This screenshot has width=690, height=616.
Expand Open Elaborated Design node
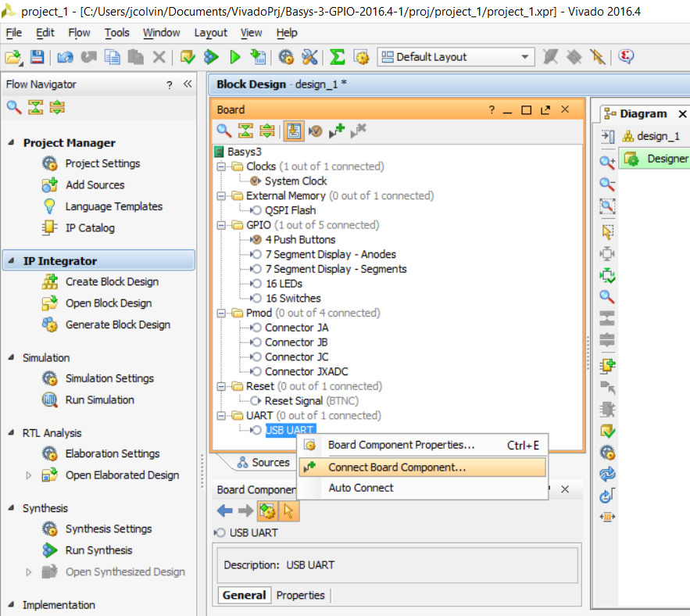tap(29, 475)
